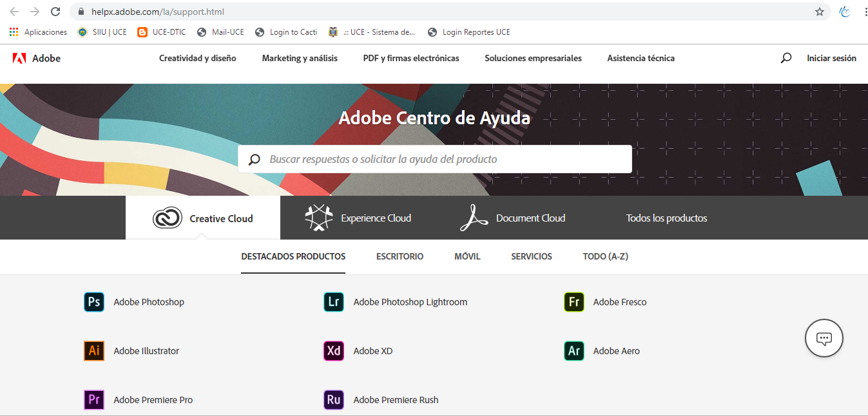Select the TODO (A-Z) sub-tab
This screenshot has width=868, height=416.
[x=605, y=256]
